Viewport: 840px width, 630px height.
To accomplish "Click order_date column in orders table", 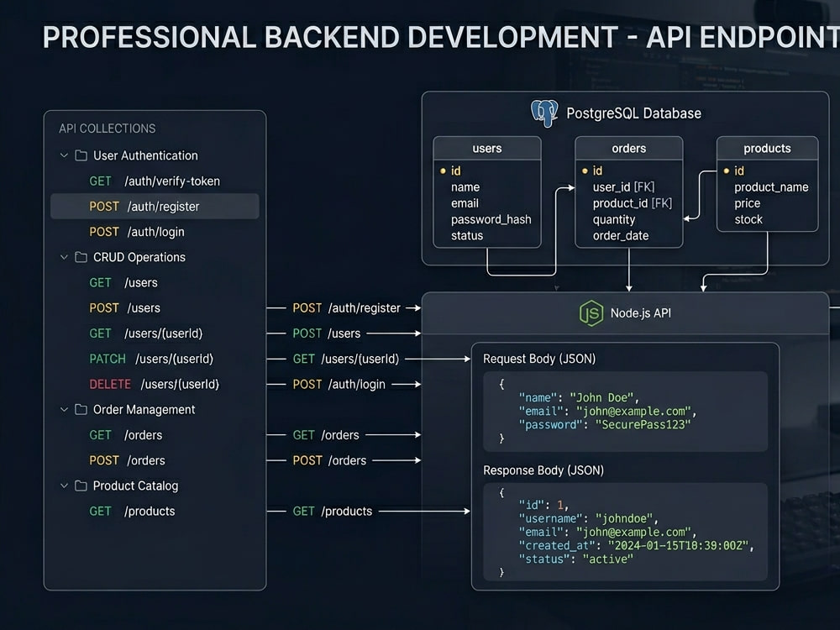I will coord(621,236).
